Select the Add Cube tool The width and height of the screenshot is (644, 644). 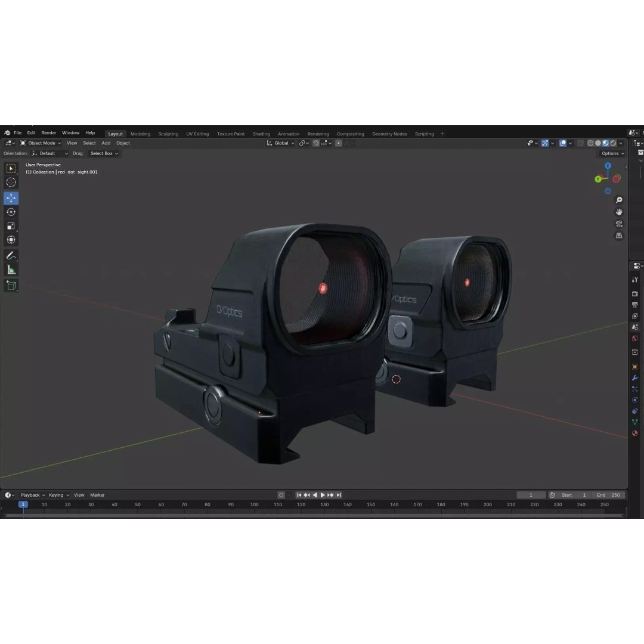coord(11,286)
